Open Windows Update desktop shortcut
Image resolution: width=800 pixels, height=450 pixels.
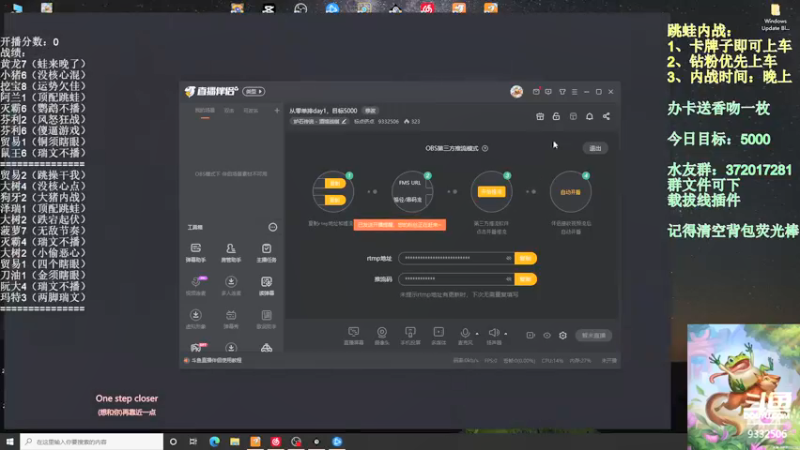tap(775, 17)
